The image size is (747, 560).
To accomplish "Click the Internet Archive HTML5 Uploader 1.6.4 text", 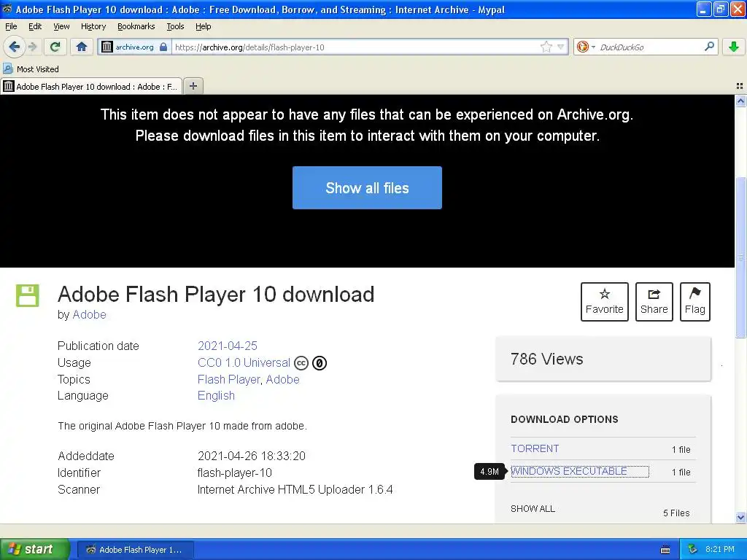I will 295,489.
